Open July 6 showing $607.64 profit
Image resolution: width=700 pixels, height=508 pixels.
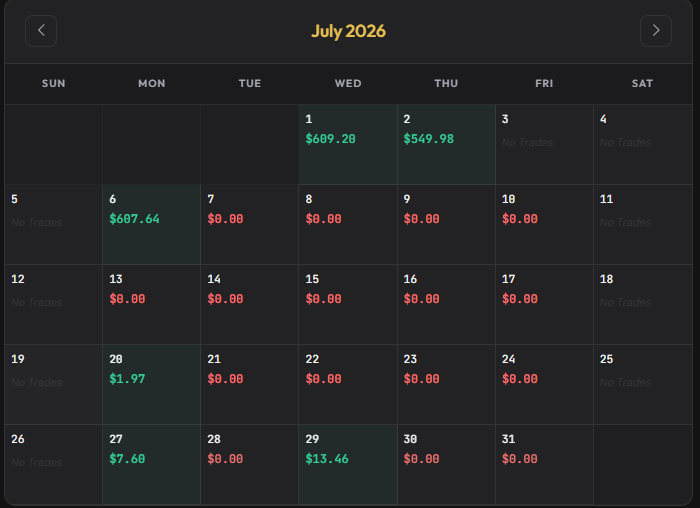tap(152, 225)
